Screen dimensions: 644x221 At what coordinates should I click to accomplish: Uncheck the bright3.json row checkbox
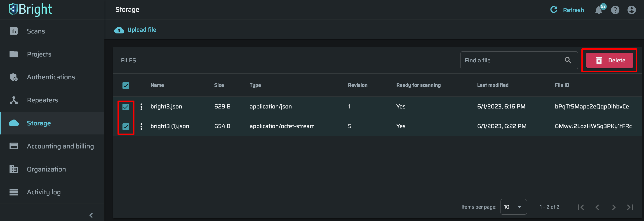point(126,107)
